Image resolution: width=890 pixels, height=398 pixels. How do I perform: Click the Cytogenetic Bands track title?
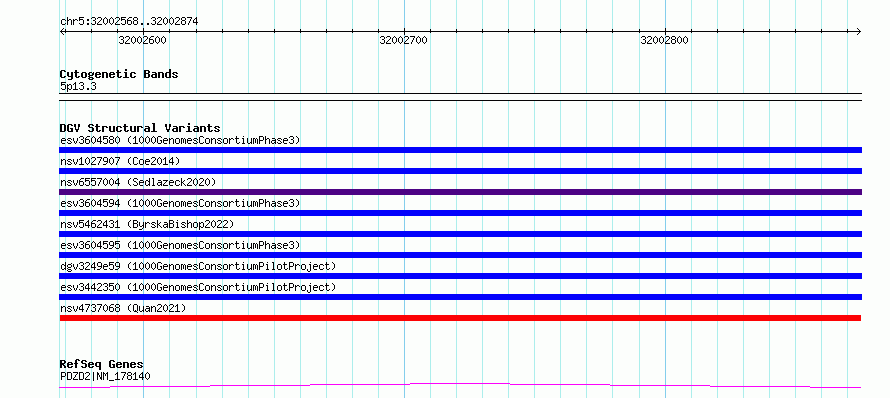point(119,74)
